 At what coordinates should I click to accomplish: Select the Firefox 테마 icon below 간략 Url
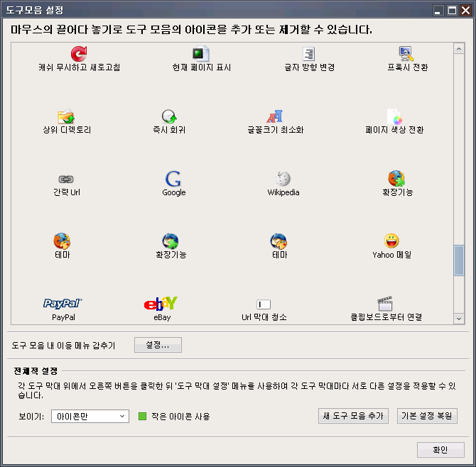tap(62, 241)
